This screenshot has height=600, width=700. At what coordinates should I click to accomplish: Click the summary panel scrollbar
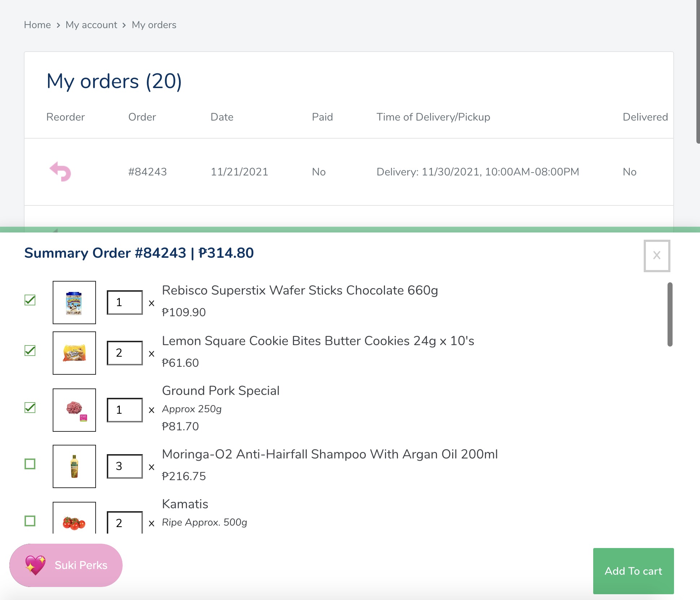[670, 314]
